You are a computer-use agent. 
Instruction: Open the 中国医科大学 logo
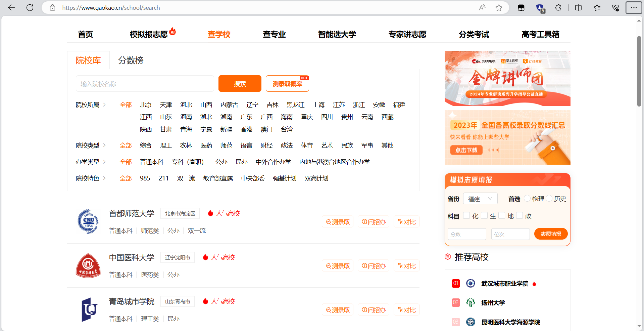click(88, 266)
